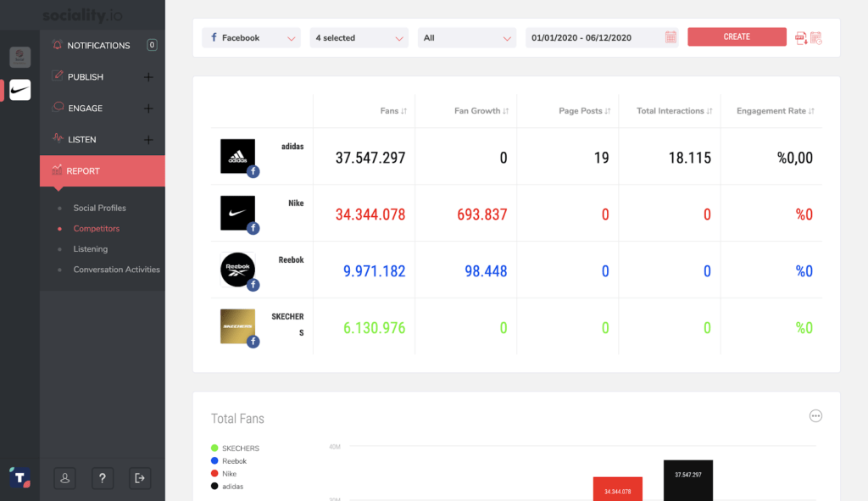Expand the Publish menu plus
Image resolution: width=868 pixels, height=501 pixels.
pyautogui.click(x=148, y=77)
